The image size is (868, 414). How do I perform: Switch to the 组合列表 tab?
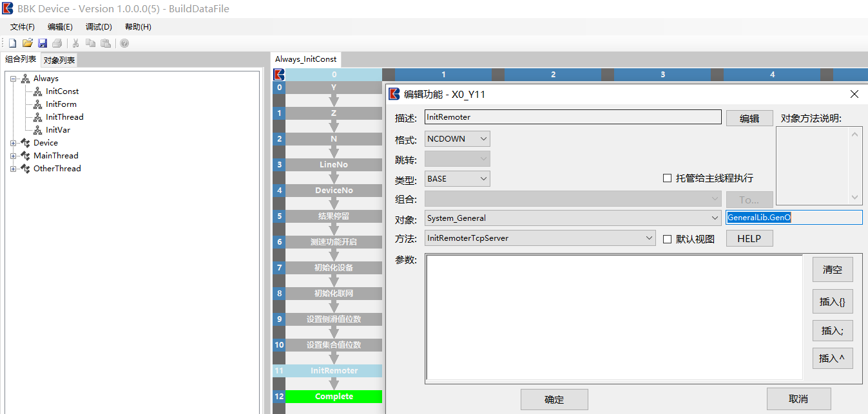click(21, 59)
